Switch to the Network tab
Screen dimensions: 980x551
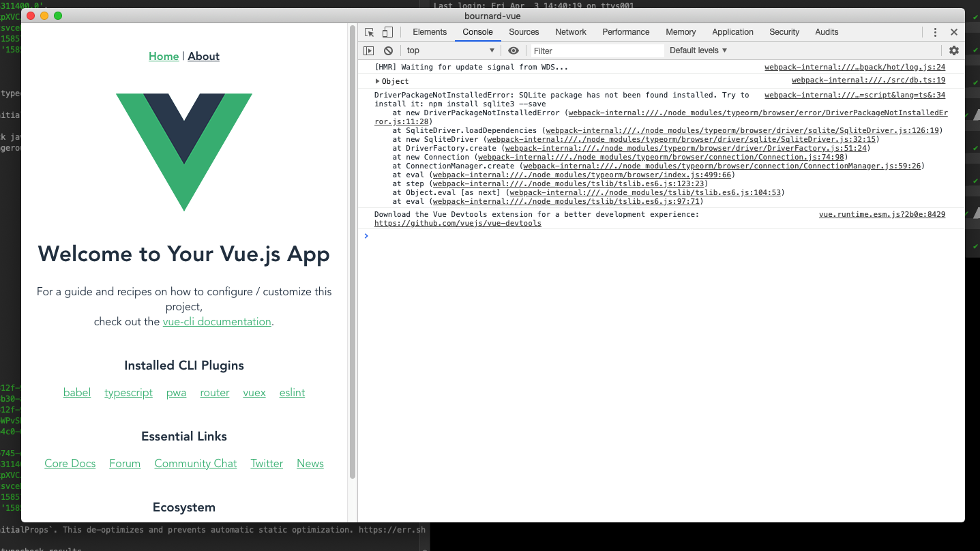570,31
